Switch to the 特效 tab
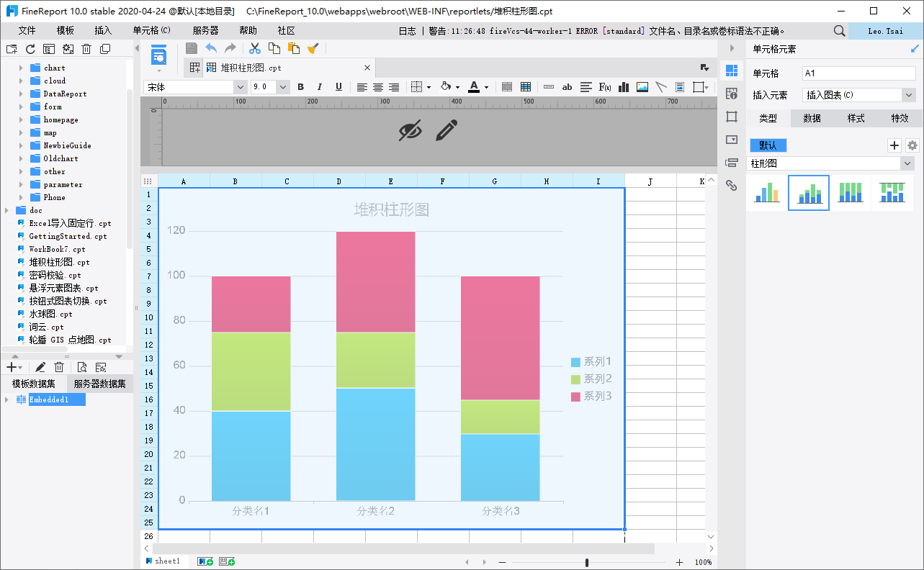Image resolution: width=924 pixels, height=570 pixels. click(x=900, y=118)
